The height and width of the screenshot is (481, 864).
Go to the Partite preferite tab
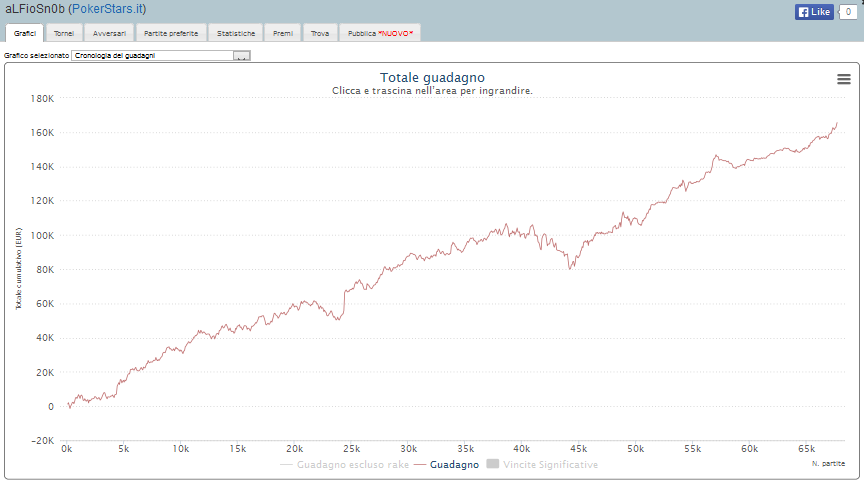(171, 33)
